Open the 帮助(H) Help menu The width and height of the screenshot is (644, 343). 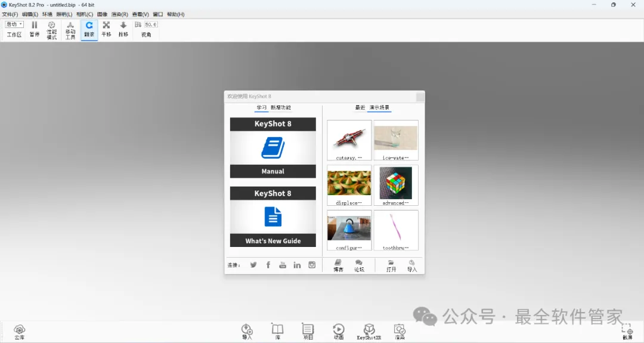point(175,14)
